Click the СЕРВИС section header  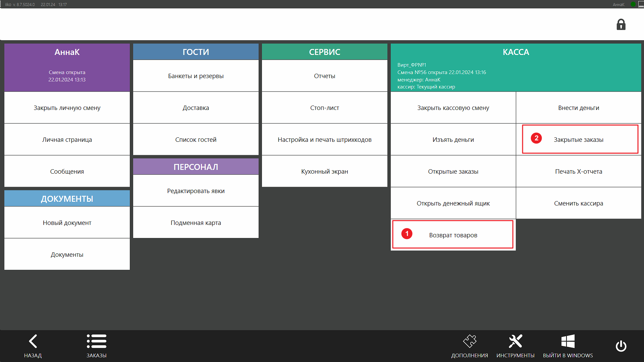[325, 52]
